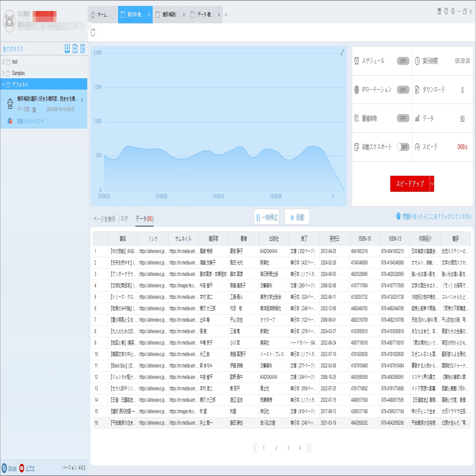The width and height of the screenshot is (476, 476).
Task: Close the 実行中 tab
Action: [149, 15]
